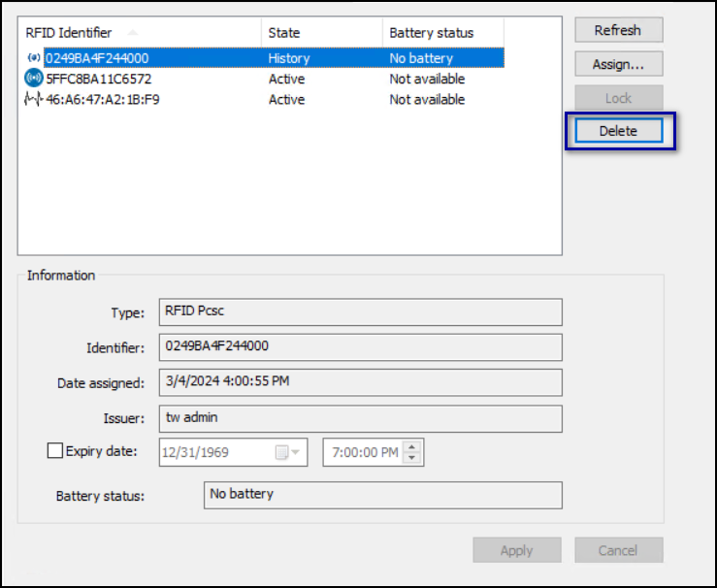Click the RFID tag icon beside 0249BA4F244000
The image size is (717, 588).
click(33, 58)
